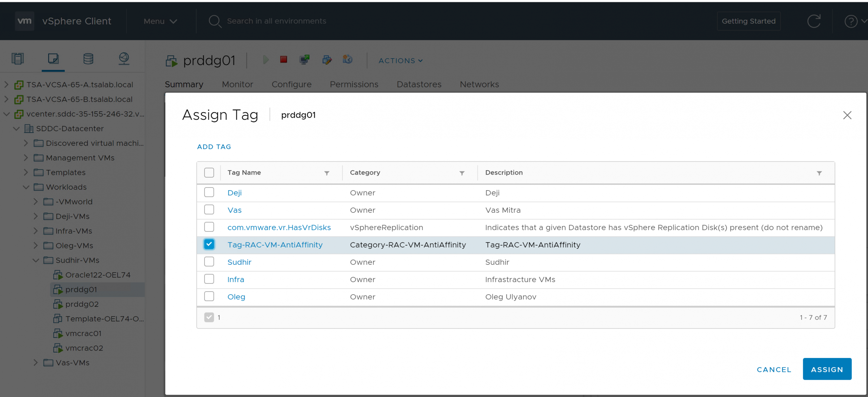Take a snapshot using the toolbar icon

click(348, 60)
